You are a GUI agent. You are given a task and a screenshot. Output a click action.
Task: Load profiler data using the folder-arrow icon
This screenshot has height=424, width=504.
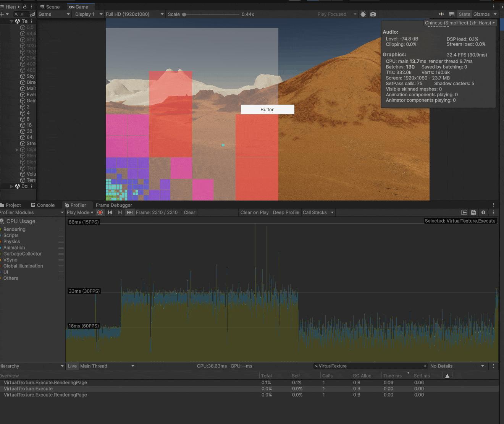(464, 212)
